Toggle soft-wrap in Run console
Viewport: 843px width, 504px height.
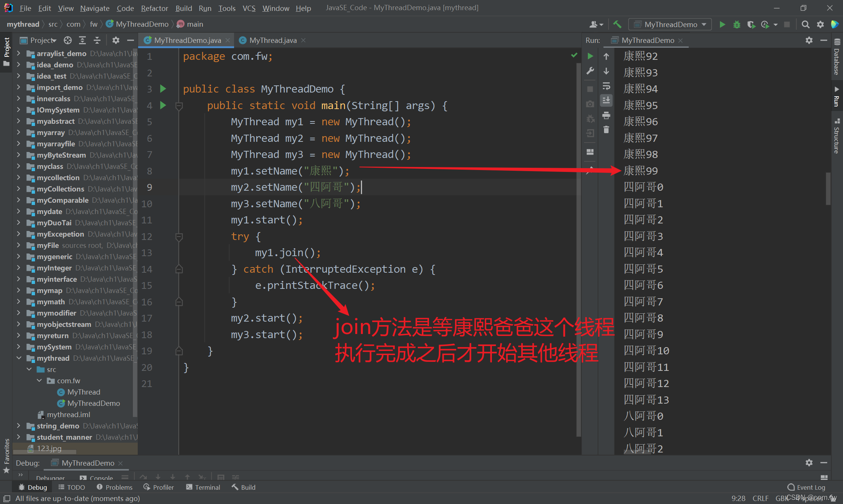tap(606, 86)
